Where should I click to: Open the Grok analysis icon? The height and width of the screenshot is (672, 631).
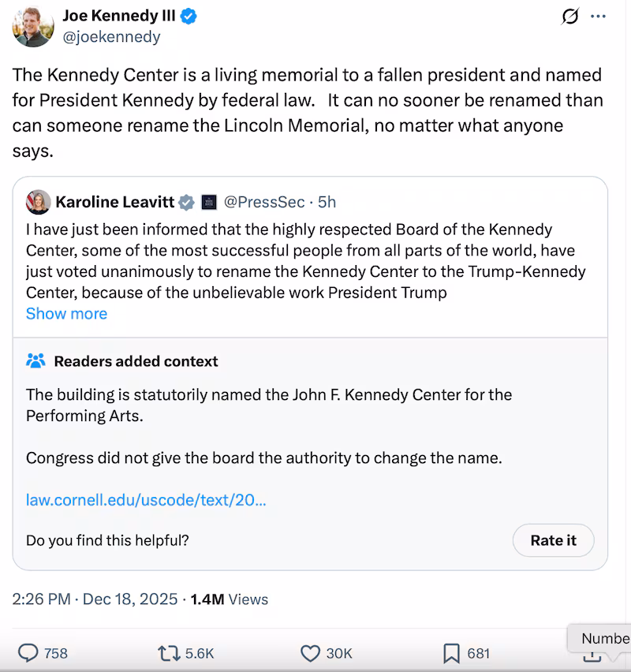[570, 16]
